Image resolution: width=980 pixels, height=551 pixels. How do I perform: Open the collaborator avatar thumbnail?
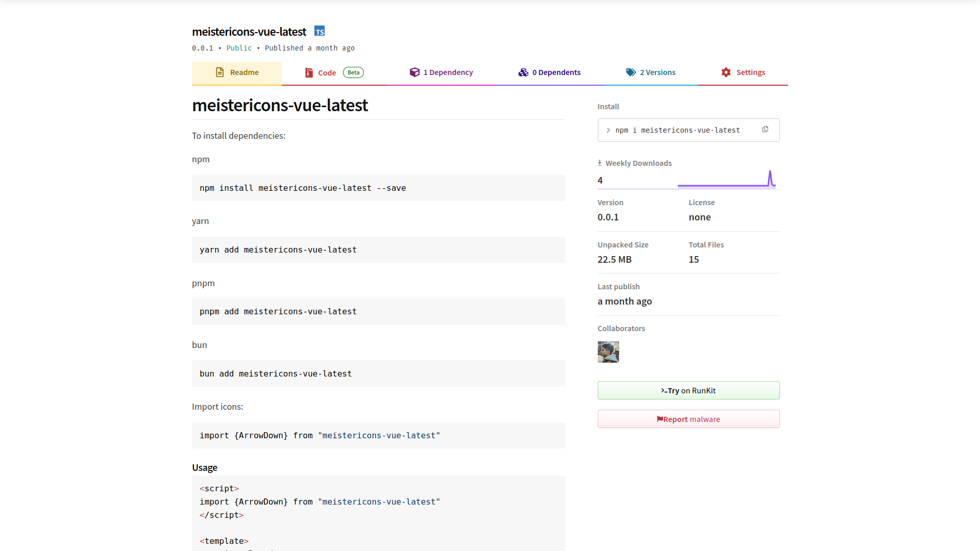coord(608,352)
